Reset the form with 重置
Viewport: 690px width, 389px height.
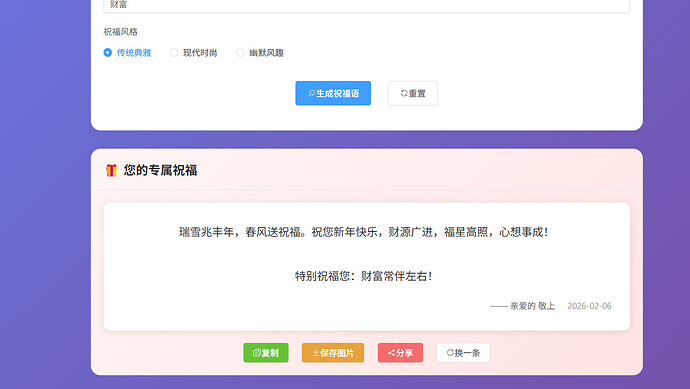[x=412, y=93]
